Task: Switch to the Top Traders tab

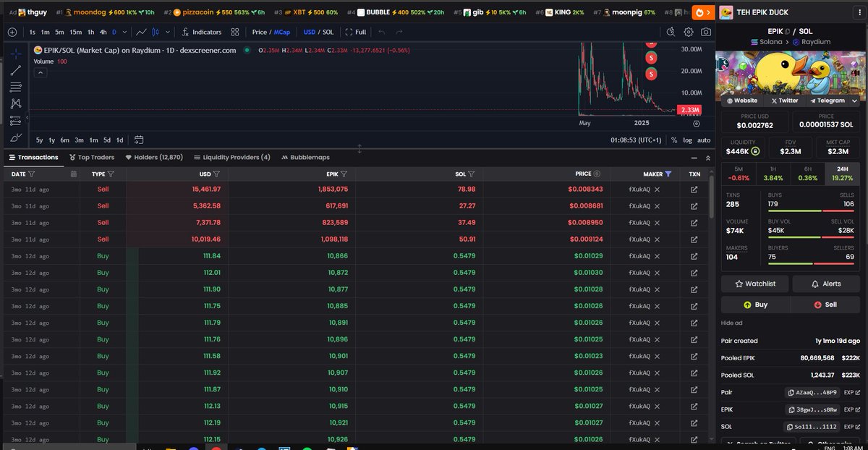Action: [92, 157]
